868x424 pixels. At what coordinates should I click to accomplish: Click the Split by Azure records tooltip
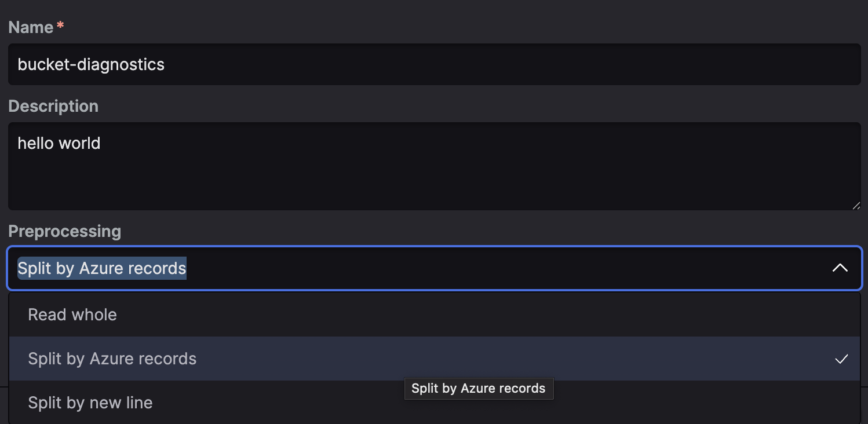[479, 388]
